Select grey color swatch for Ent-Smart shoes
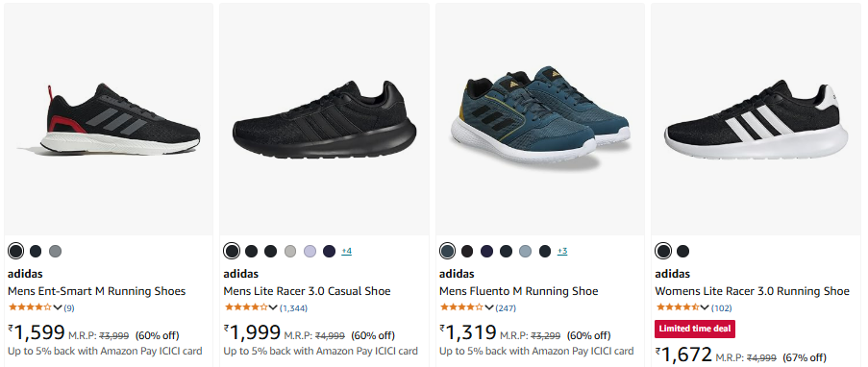This screenshot has width=868, height=367. tap(55, 252)
